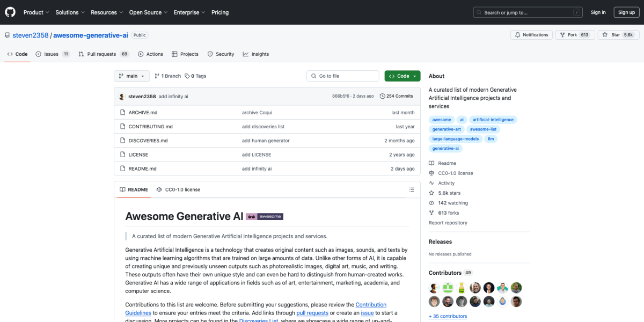The width and height of the screenshot is (644, 322).
Task: Open the LICENSE file
Action: 138,155
